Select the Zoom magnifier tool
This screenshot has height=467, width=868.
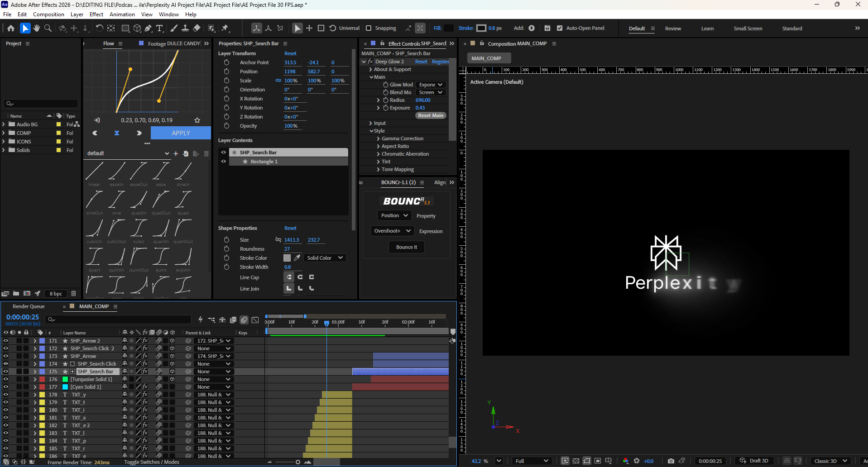[x=48, y=28]
